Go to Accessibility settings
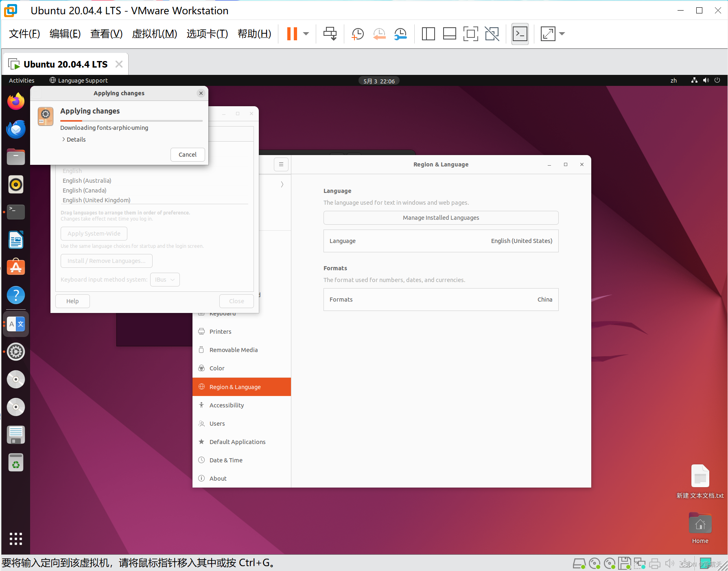Viewport: 728px width, 571px height. click(x=242, y=405)
